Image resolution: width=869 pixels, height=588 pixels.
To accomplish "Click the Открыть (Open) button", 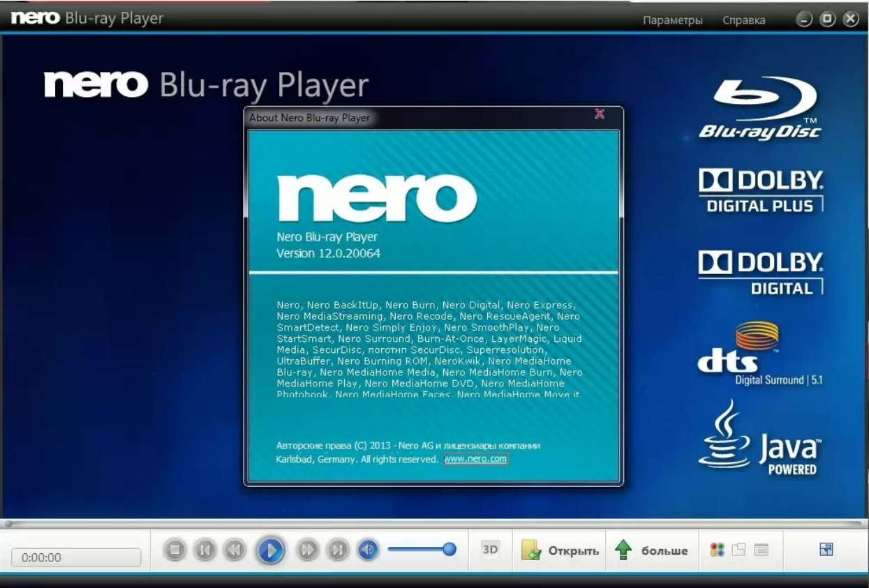I will pyautogui.click(x=560, y=550).
